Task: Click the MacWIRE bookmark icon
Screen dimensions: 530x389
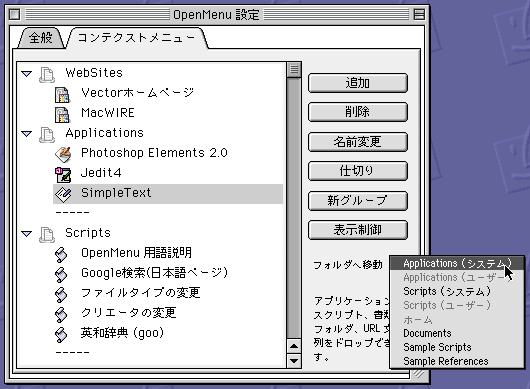Action: point(63,114)
